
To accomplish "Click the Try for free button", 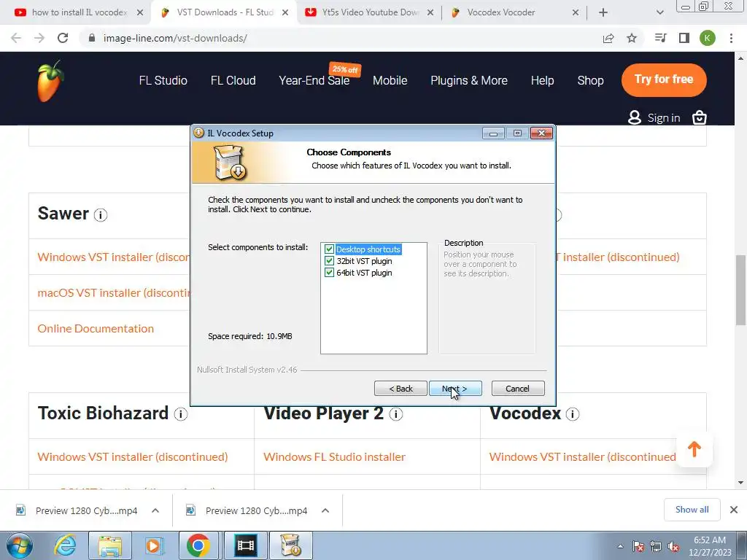I will click(x=664, y=79).
